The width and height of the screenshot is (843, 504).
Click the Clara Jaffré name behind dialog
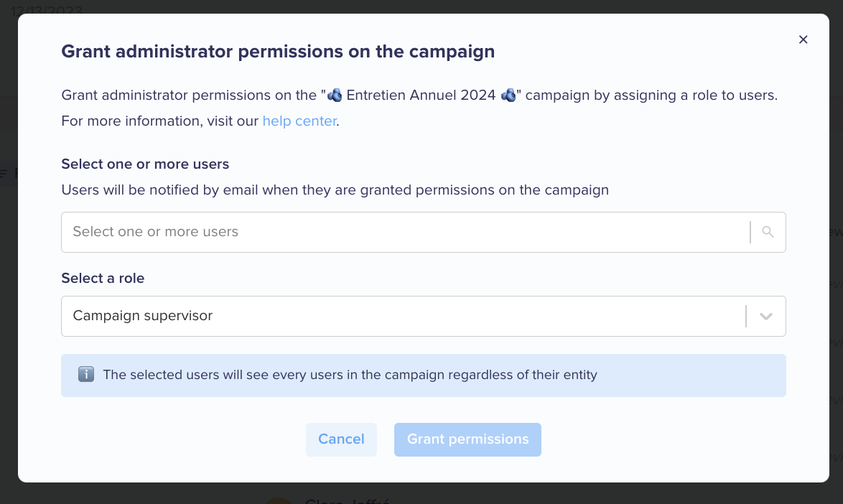tap(347, 500)
